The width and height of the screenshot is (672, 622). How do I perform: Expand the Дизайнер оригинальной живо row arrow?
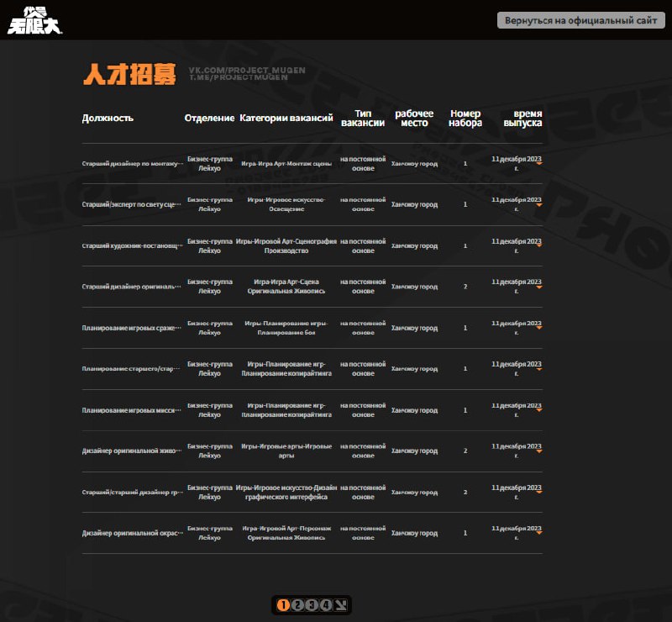tap(539, 451)
